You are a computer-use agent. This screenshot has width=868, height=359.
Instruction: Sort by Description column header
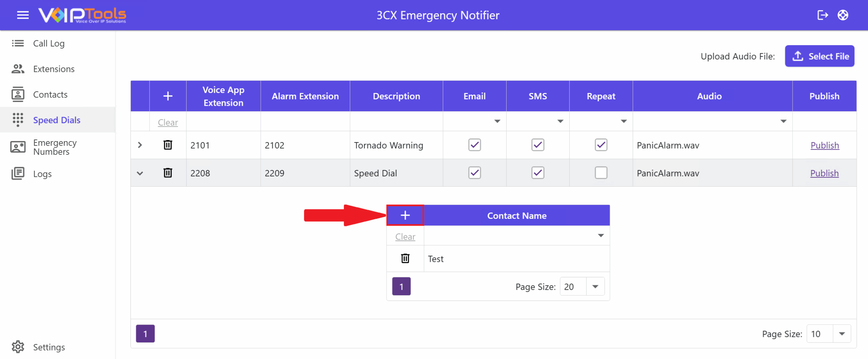(396, 96)
